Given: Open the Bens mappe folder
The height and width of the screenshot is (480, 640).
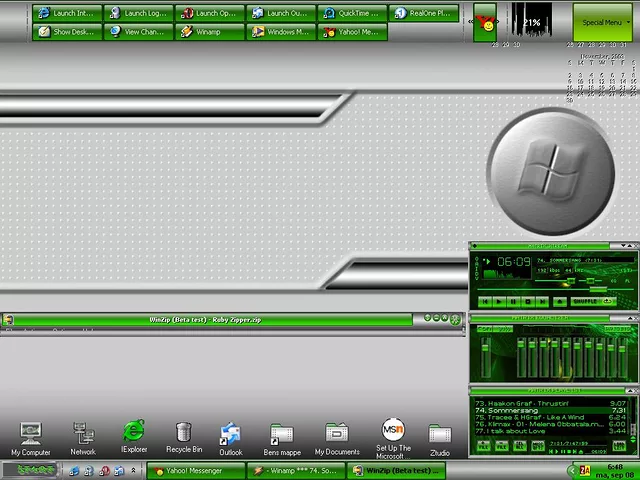Looking at the screenshot, I should (x=282, y=435).
